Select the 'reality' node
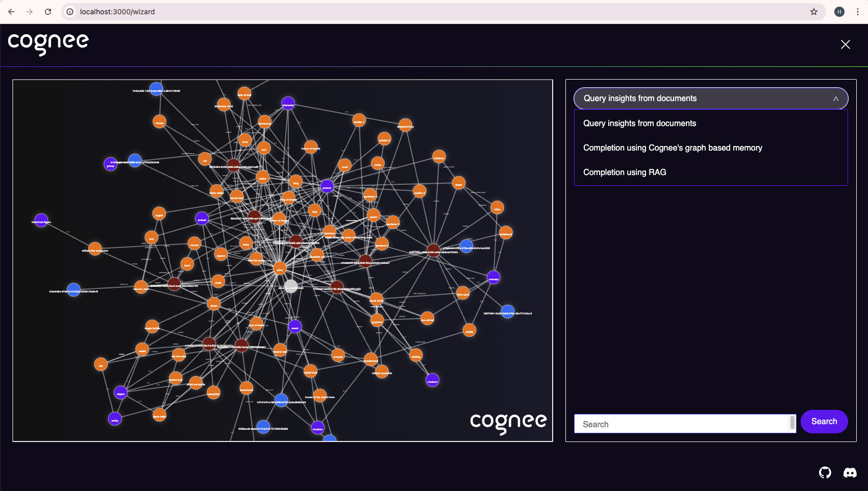Image resolution: width=868 pixels, height=491 pixels. pyautogui.click(x=469, y=330)
